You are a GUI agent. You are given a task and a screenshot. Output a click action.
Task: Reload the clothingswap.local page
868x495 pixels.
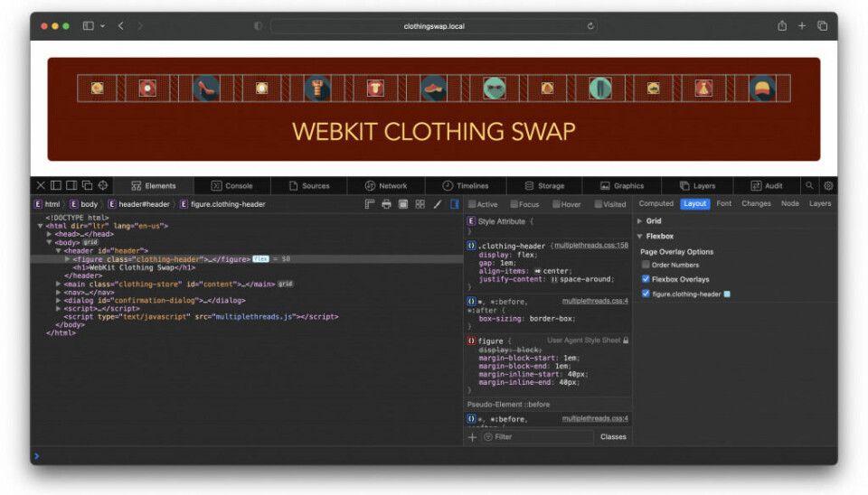(590, 26)
